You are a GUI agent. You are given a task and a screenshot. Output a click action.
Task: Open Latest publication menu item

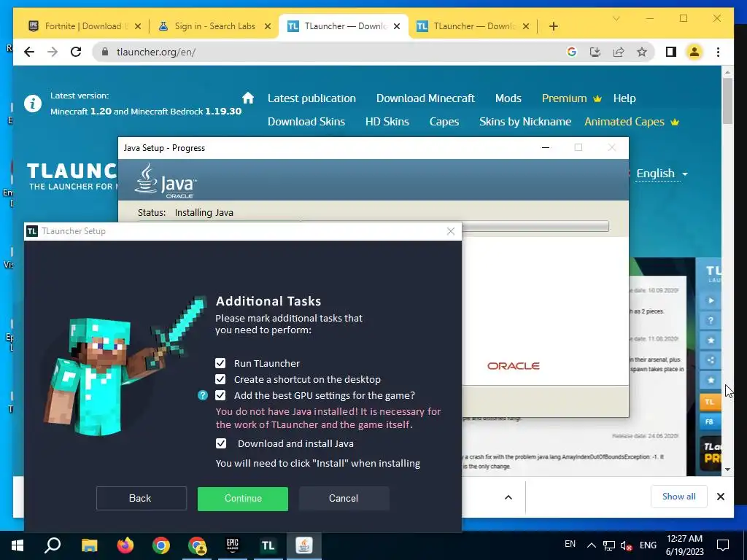(x=311, y=98)
